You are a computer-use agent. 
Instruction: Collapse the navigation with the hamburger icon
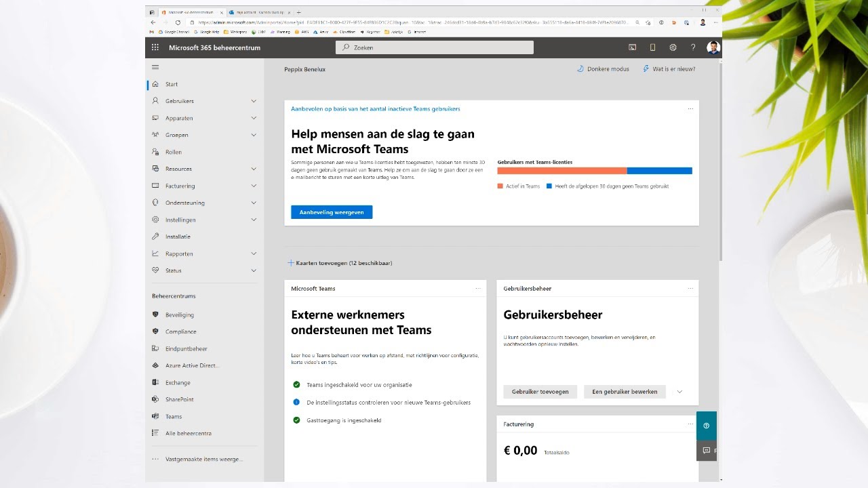pyautogui.click(x=155, y=67)
